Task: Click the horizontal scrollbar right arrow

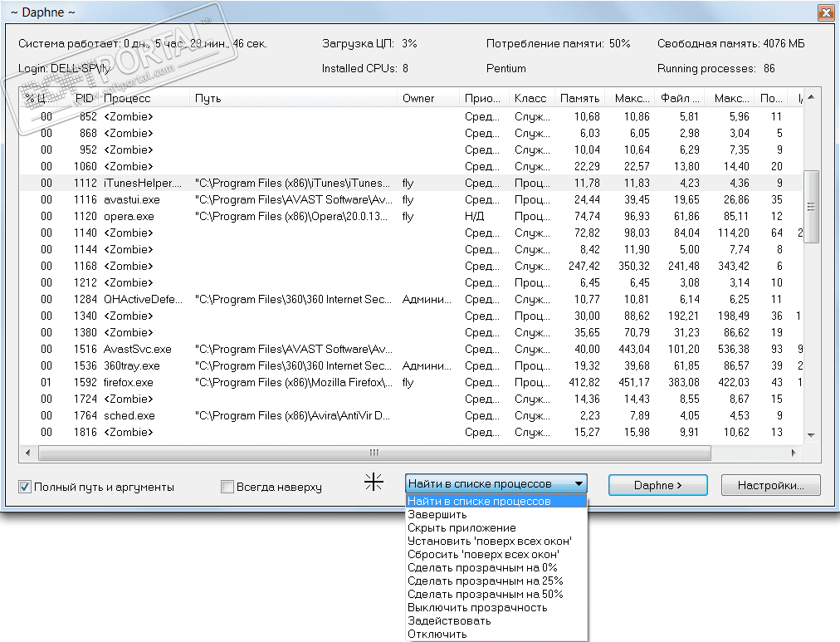Action: (794, 453)
